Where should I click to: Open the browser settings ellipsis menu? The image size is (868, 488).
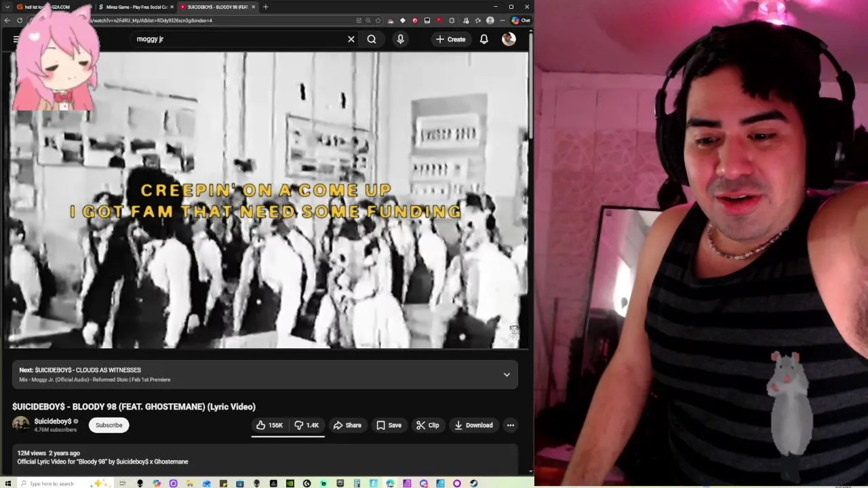(502, 20)
